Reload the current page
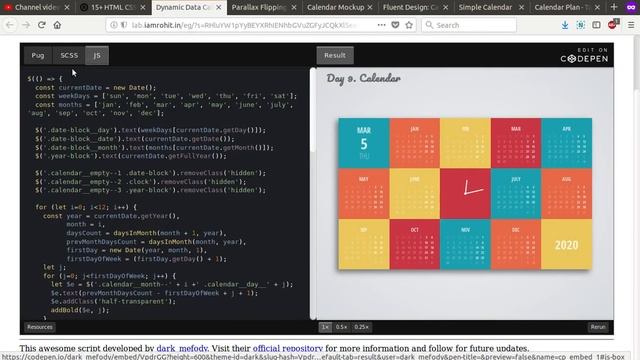 pos(41,25)
